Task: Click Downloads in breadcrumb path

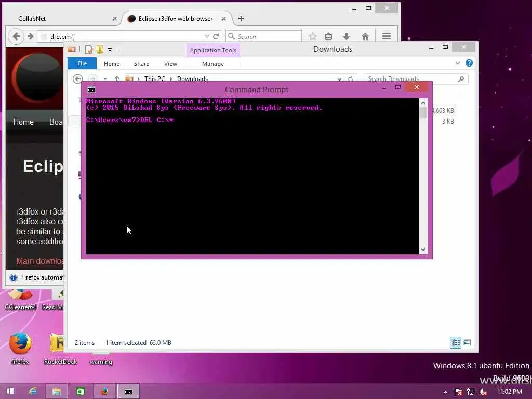Action: [192, 79]
